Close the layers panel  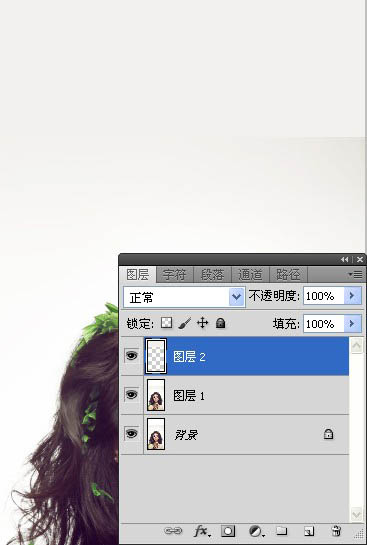click(x=360, y=260)
